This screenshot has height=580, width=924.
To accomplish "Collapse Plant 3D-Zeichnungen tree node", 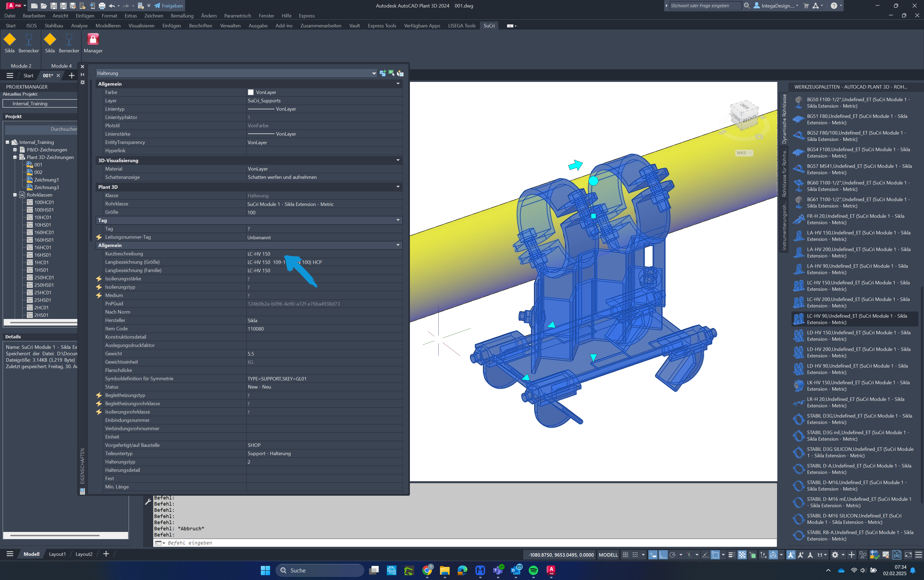I will click(x=15, y=157).
